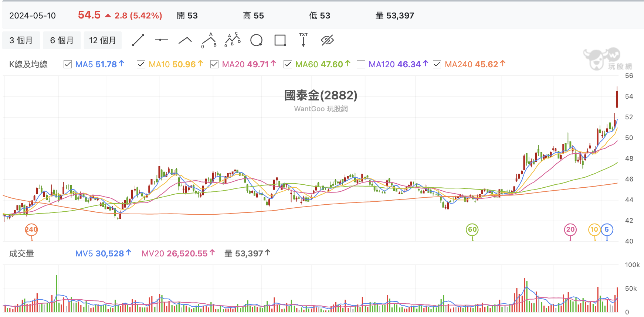Uncheck the MA240 moving average checkbox
Viewport: 644px width, 317px height.
pos(437,64)
